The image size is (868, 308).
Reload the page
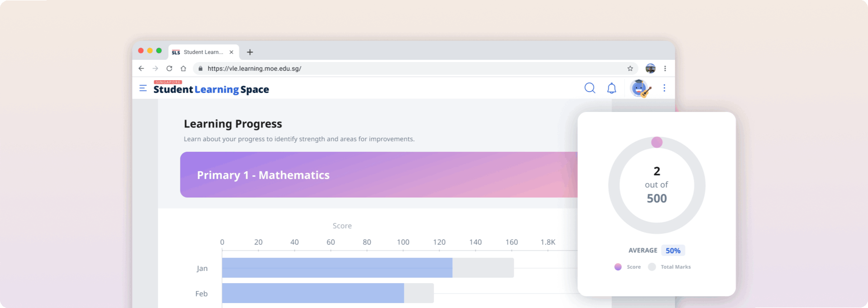(169, 68)
